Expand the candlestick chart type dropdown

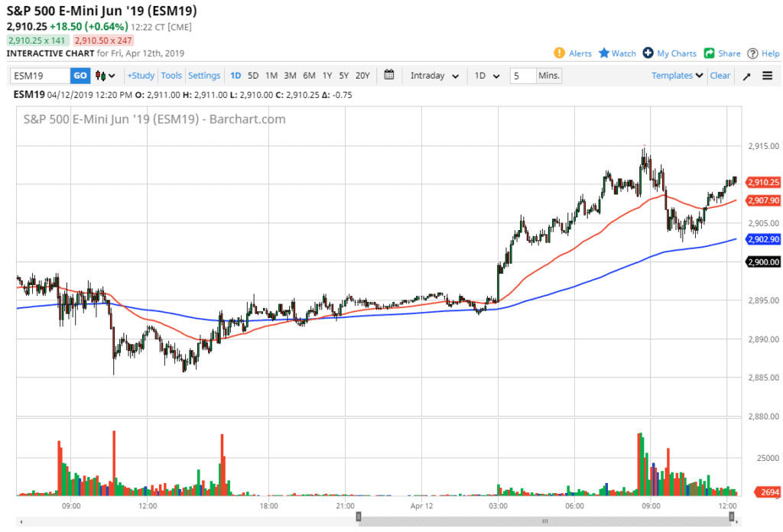click(x=106, y=76)
